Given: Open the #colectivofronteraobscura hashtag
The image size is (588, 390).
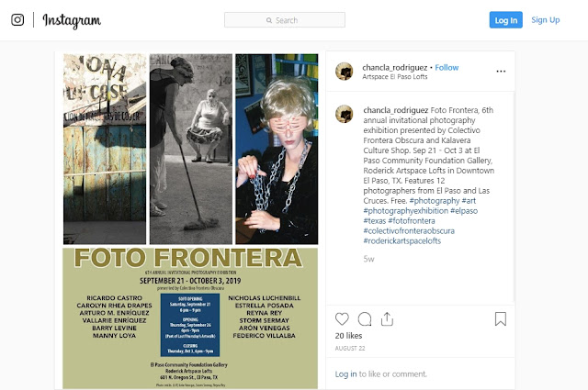Looking at the screenshot, I should coord(409,230).
